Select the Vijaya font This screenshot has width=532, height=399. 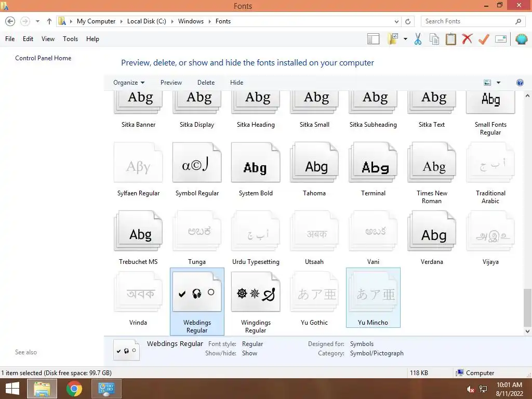tap(490, 238)
